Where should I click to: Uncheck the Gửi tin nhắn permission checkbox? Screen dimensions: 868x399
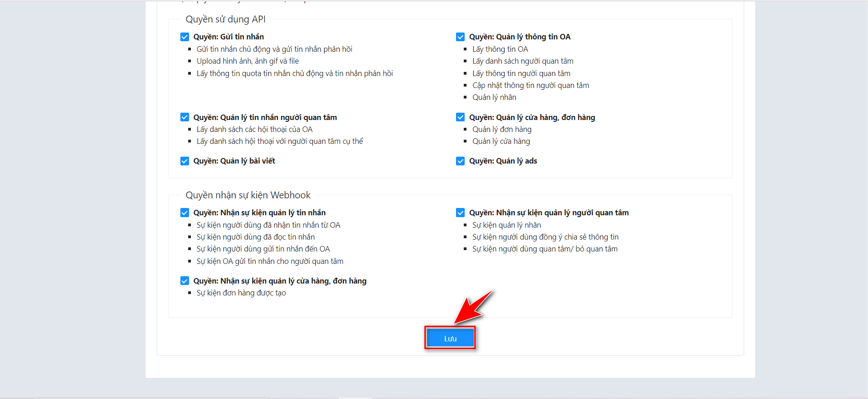pyautogui.click(x=184, y=37)
